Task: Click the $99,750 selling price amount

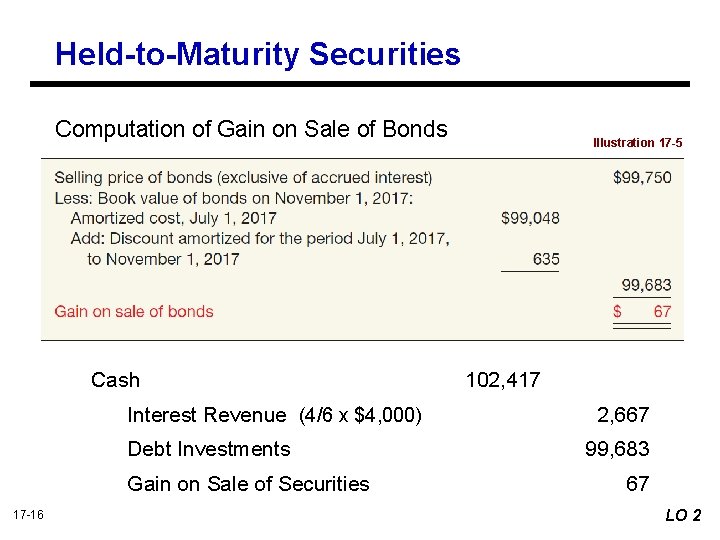Action: [642, 177]
